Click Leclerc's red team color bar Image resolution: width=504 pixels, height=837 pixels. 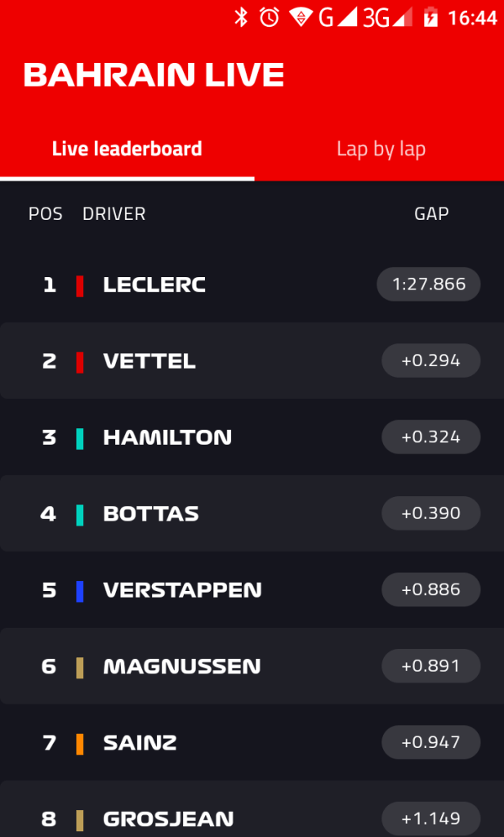pyautogui.click(x=80, y=285)
